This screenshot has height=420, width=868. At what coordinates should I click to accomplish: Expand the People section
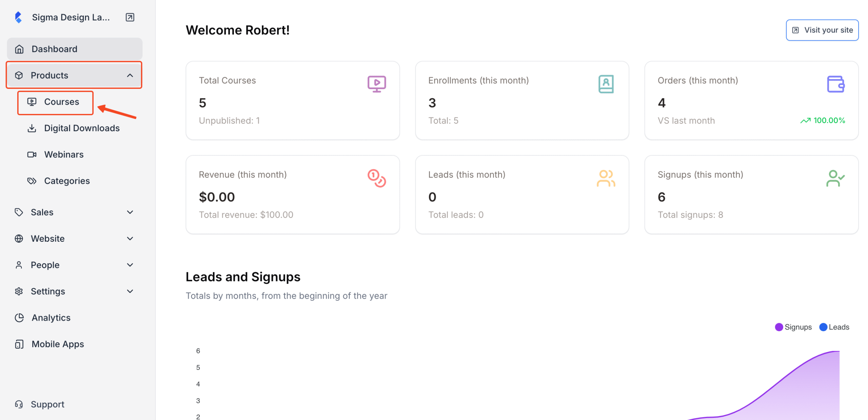(74, 265)
